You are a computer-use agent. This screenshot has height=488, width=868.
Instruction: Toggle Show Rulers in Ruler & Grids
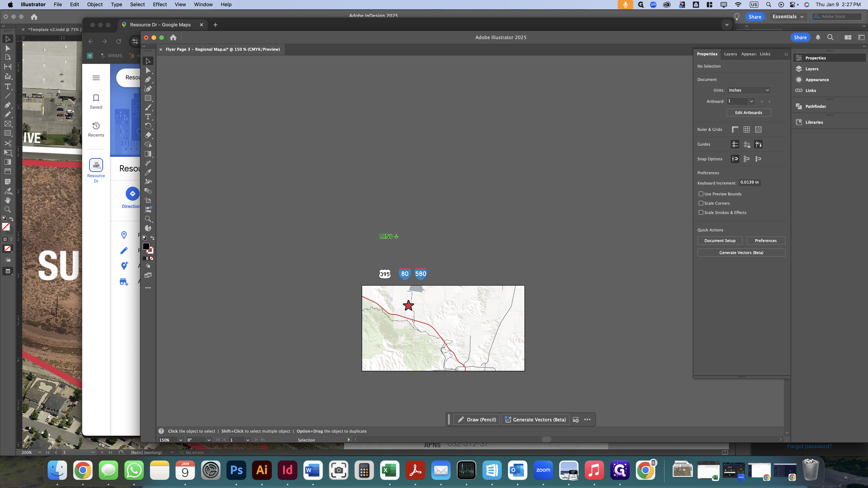pyautogui.click(x=735, y=129)
